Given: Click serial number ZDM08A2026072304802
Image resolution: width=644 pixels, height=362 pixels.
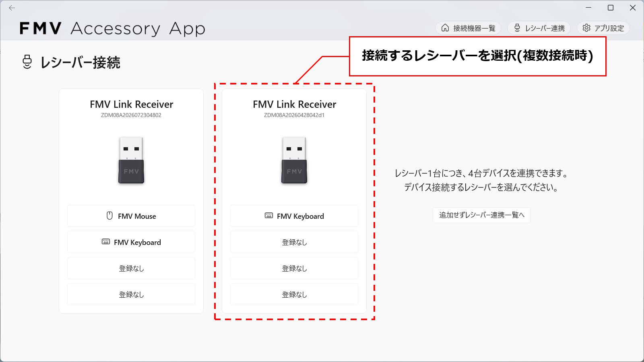Looking at the screenshot, I should [131, 115].
